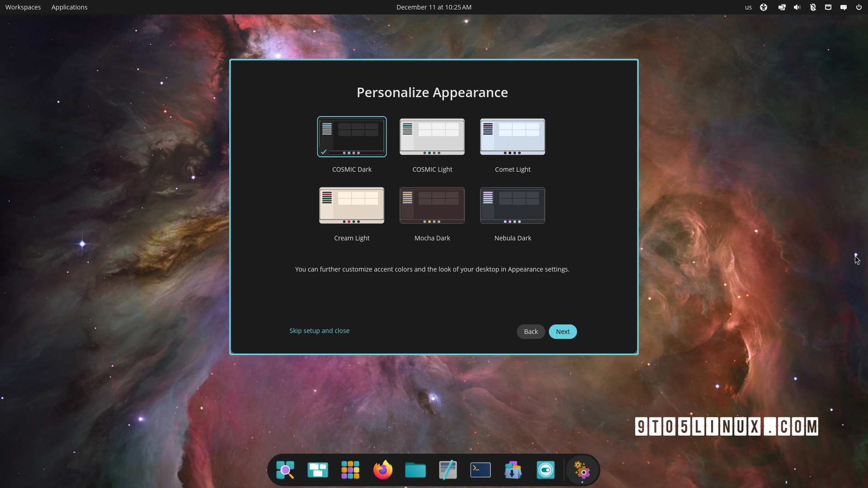Open the App Library grid icon in dock
This screenshot has height=488, width=868.
pos(350,470)
